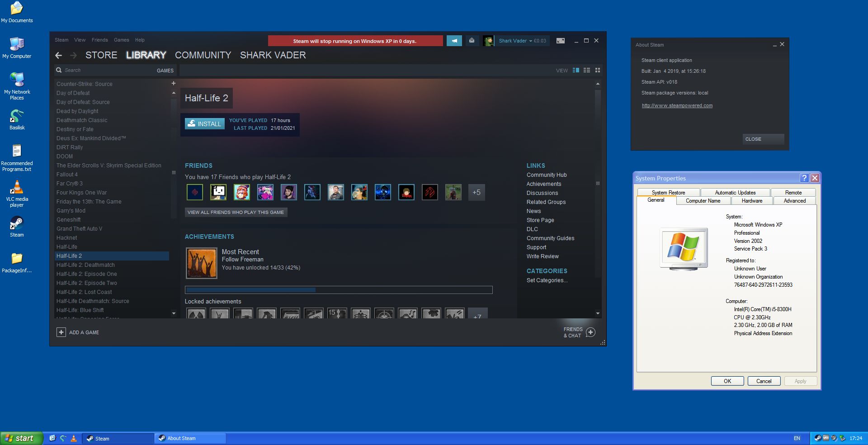Open announcements via the megaphone icon

pos(454,41)
